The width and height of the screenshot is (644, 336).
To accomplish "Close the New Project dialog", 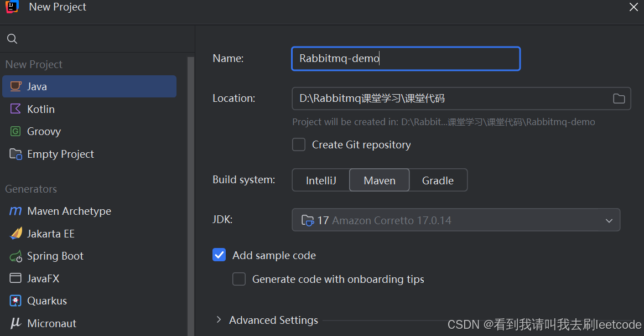I will (633, 7).
